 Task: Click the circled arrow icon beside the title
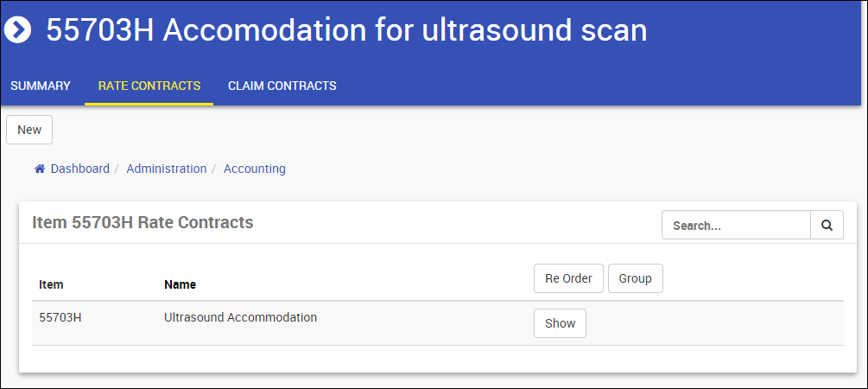coord(17,30)
